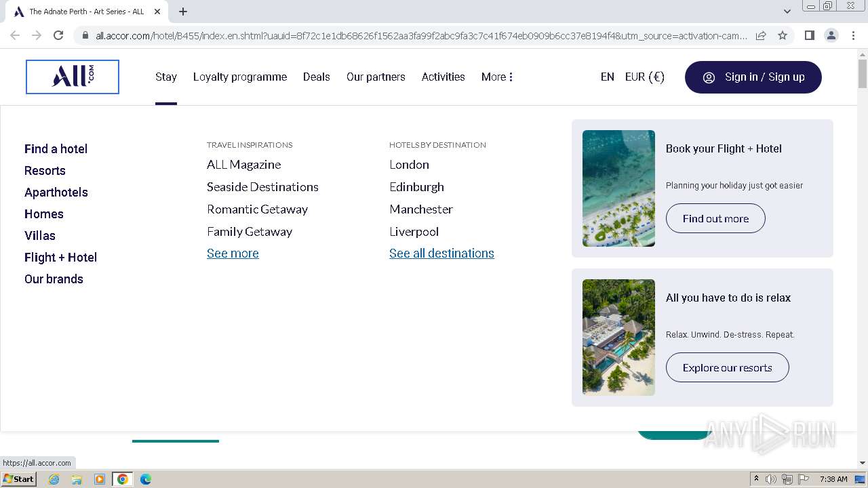The width and height of the screenshot is (868, 488).
Task: Click the beach aerial thumbnail image
Action: 618,188
